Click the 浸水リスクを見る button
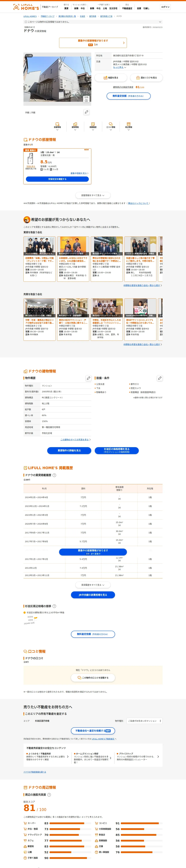Image resolution: width=186 pixels, height=868 pixels. point(146,78)
